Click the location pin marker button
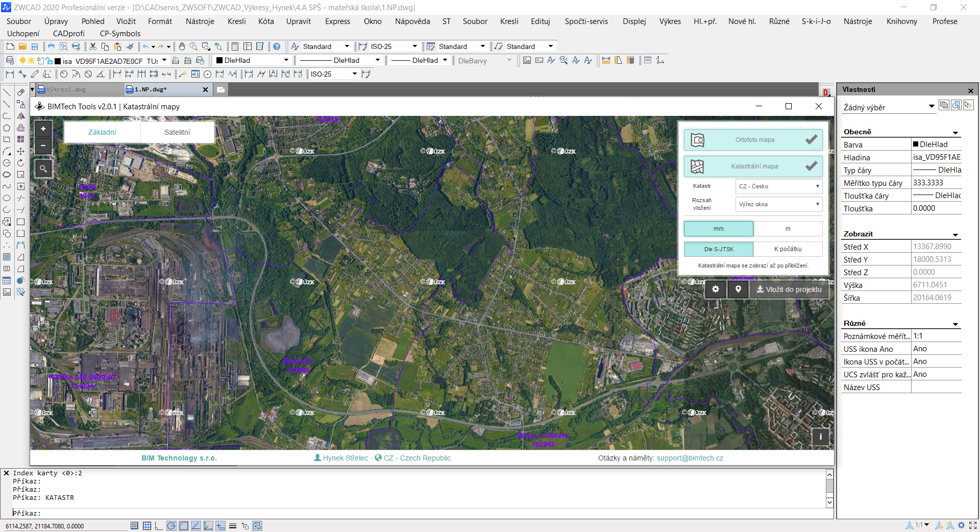 coord(738,289)
